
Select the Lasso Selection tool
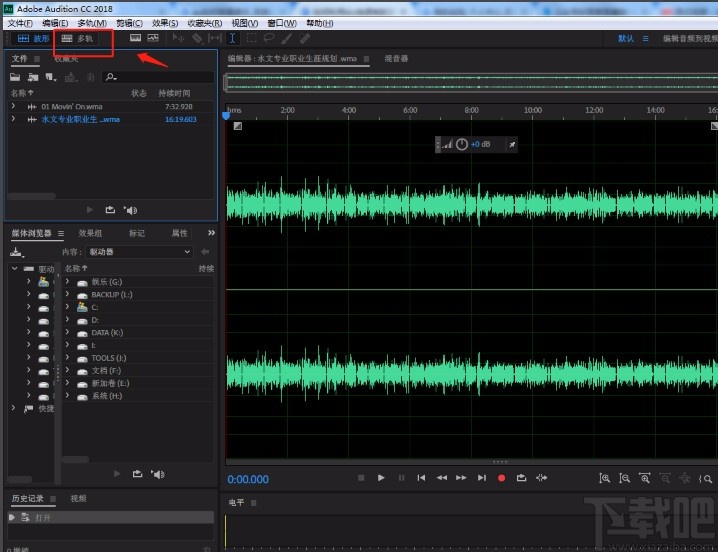pyautogui.click(x=269, y=39)
